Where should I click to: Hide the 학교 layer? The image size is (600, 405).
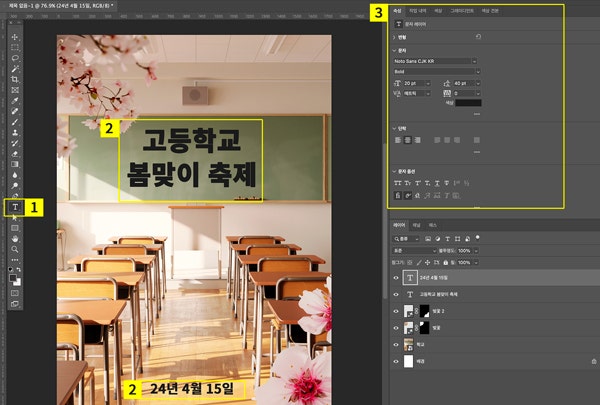(x=396, y=345)
